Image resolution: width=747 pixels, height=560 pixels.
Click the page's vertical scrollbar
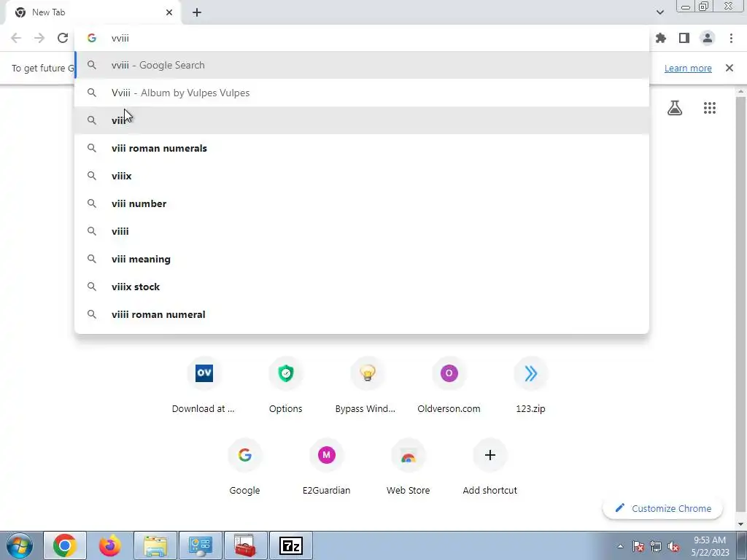click(740, 305)
